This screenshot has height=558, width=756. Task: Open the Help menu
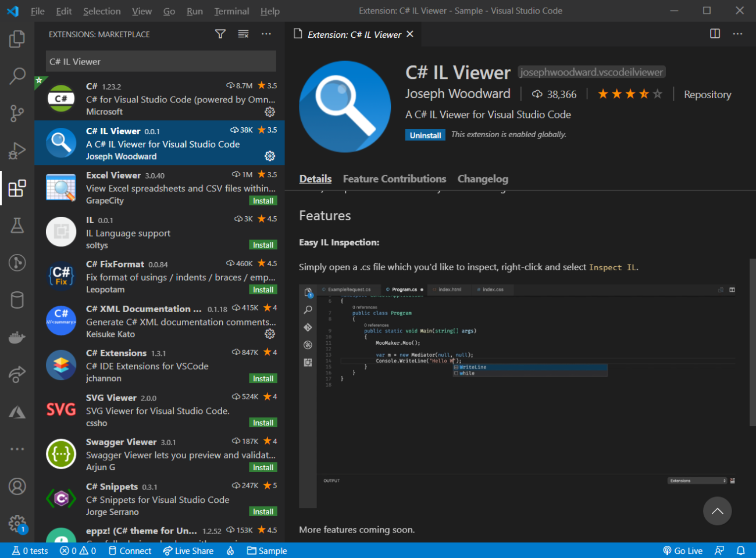tap(270, 11)
